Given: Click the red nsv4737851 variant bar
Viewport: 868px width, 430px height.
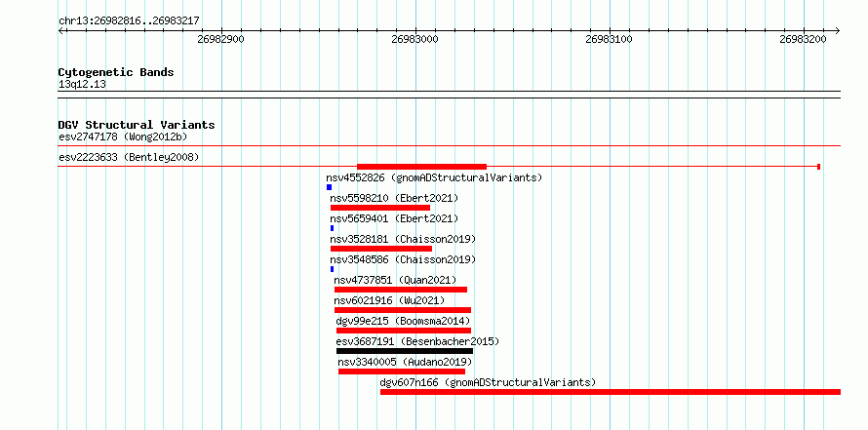Looking at the screenshot, I should click(401, 290).
